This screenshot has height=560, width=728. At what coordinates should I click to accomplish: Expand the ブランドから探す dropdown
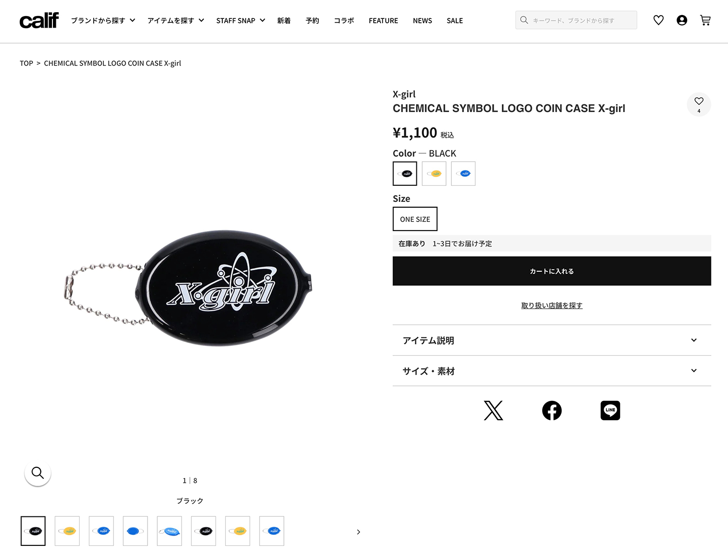[x=102, y=20]
